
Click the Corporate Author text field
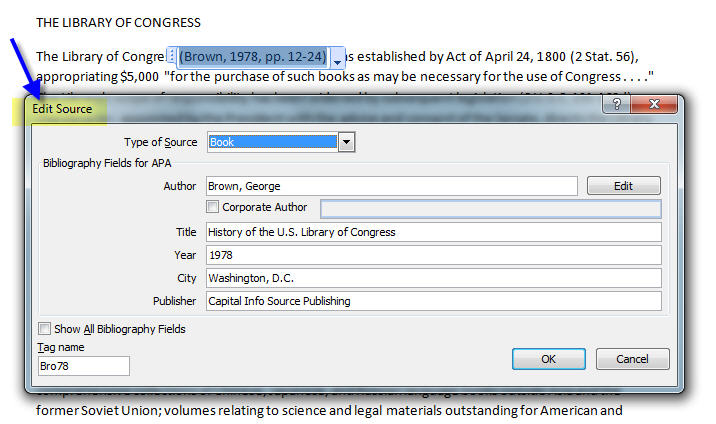[490, 209]
